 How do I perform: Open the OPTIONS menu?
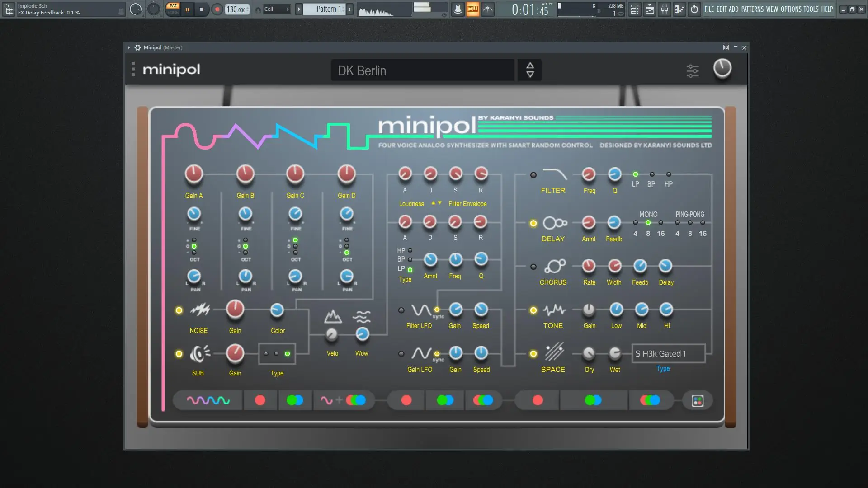coord(791,9)
